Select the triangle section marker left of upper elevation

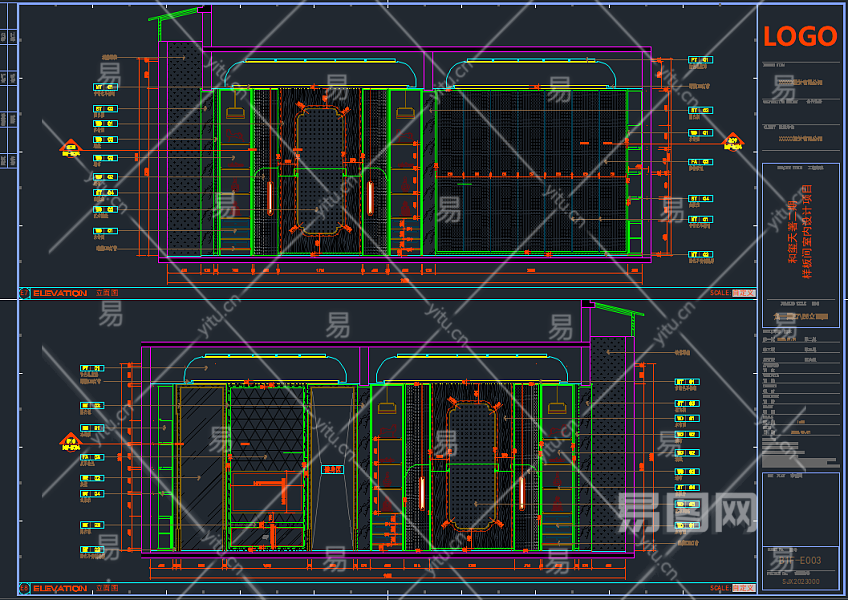click(71, 148)
